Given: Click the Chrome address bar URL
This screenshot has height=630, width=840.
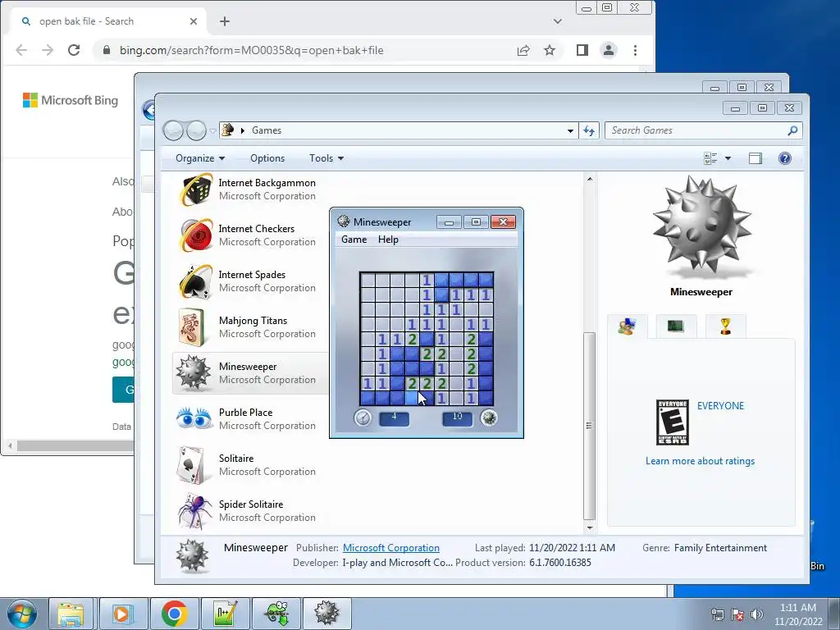Looking at the screenshot, I should (x=251, y=50).
